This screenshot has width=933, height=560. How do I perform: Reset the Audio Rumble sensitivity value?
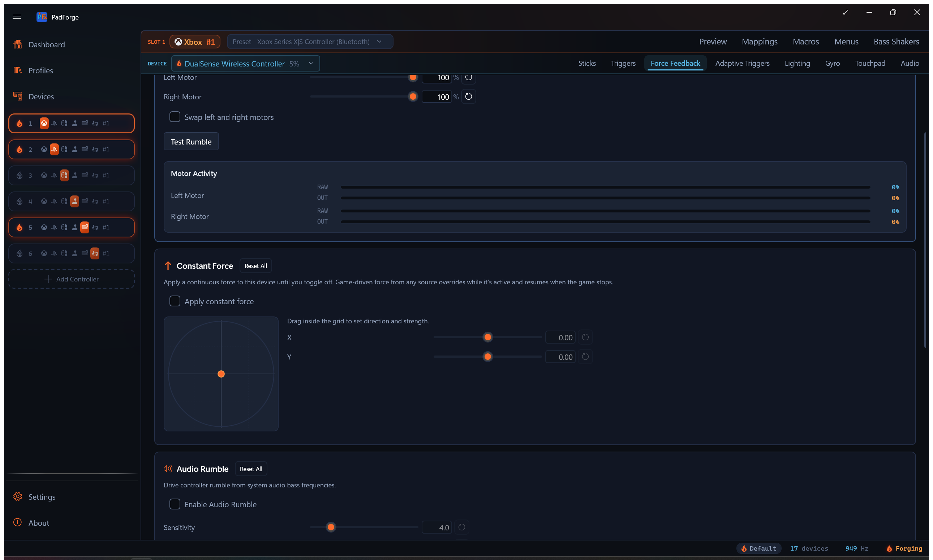coord(461,527)
